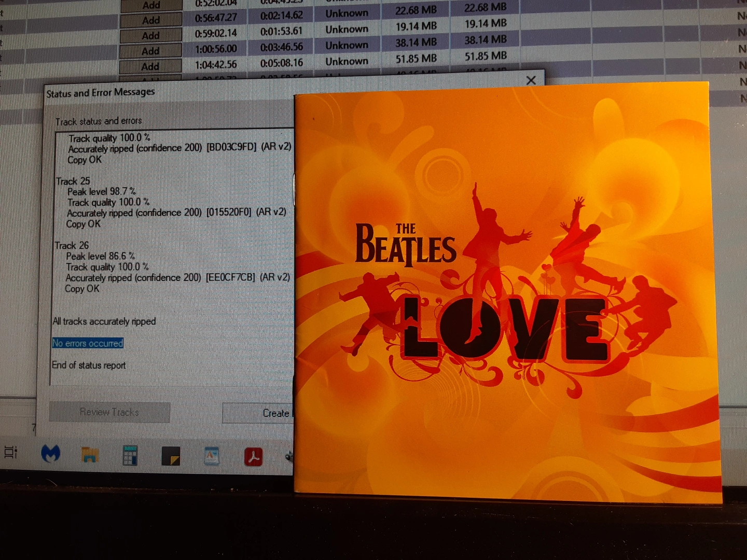Click the Create button in the dialog
This screenshot has width=747, height=560.
point(258,413)
